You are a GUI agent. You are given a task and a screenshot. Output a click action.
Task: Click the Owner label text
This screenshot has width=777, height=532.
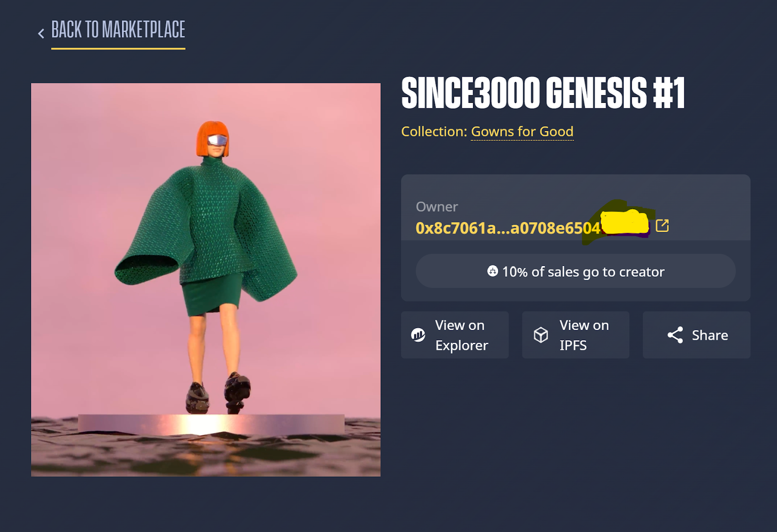[437, 207]
